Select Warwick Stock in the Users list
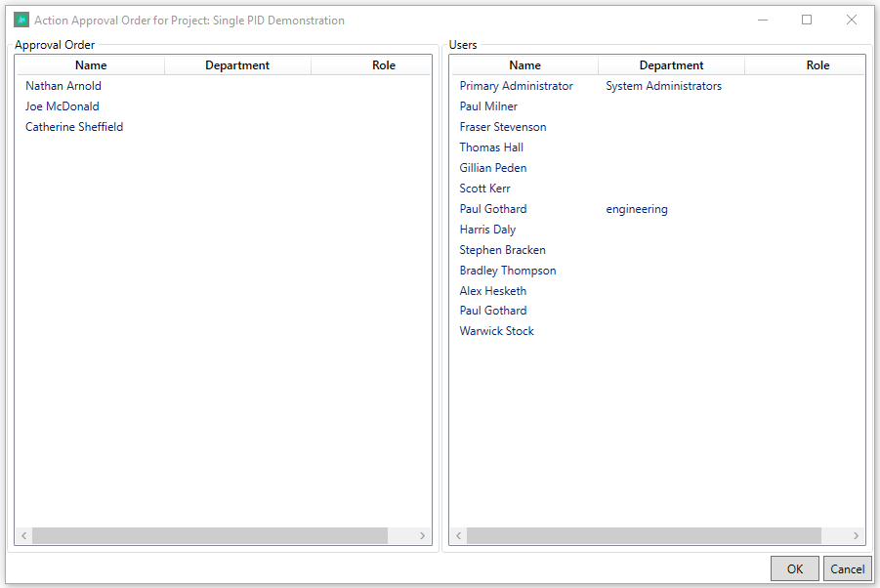Screen dimensions: 880x588 tap(497, 331)
